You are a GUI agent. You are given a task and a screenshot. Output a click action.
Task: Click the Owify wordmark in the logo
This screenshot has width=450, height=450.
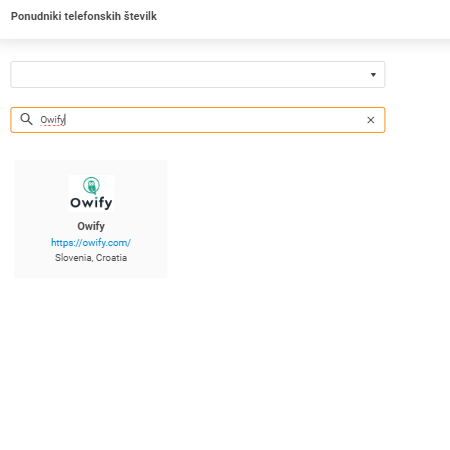[x=91, y=203]
